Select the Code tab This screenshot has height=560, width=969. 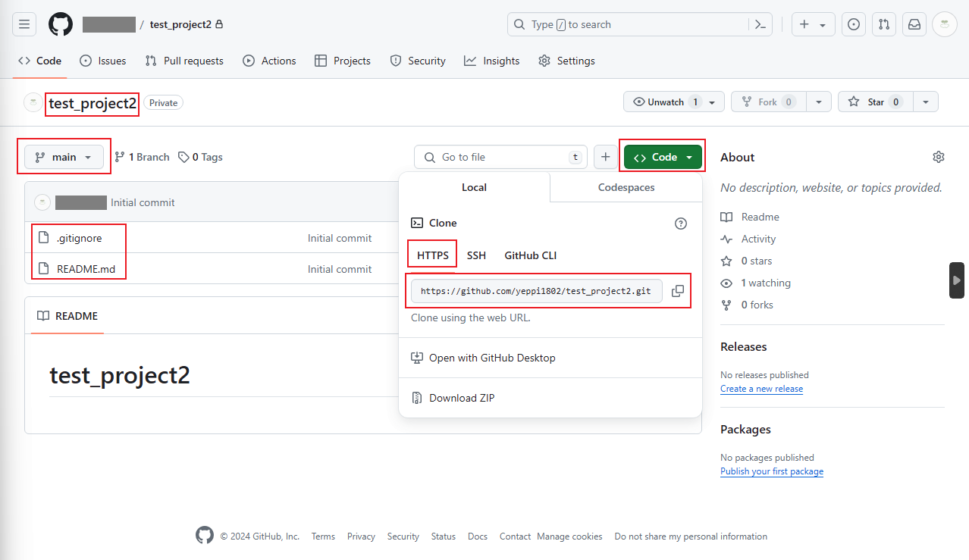coord(39,61)
